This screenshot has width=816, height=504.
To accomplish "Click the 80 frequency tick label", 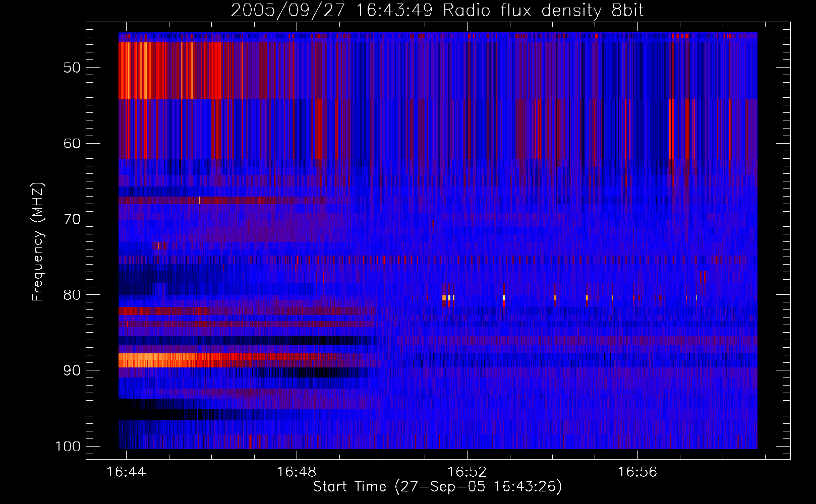I will (x=72, y=295).
